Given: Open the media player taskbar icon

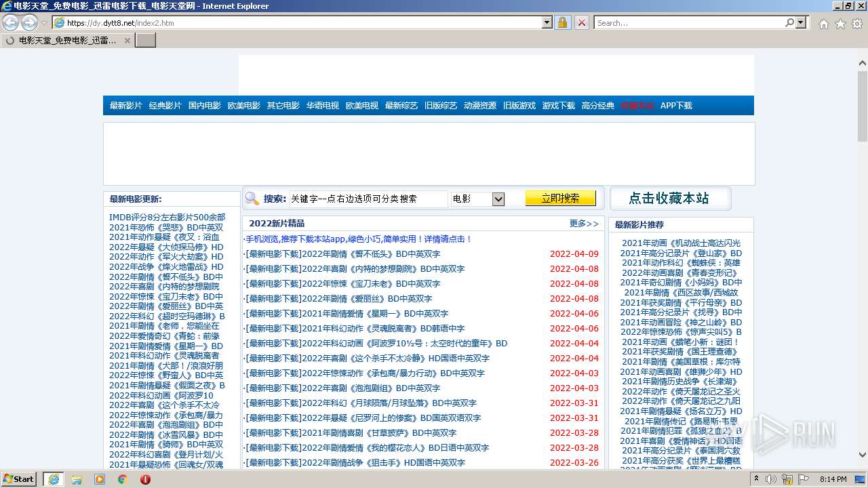Looking at the screenshot, I should (x=100, y=479).
